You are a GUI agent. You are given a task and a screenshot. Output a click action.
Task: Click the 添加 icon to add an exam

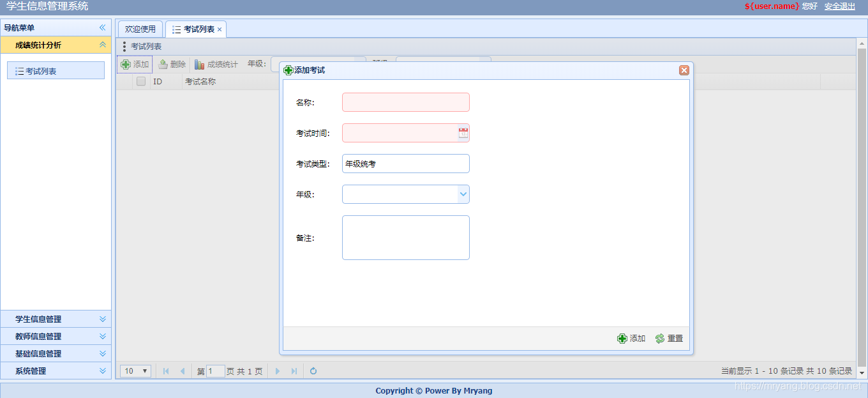126,64
